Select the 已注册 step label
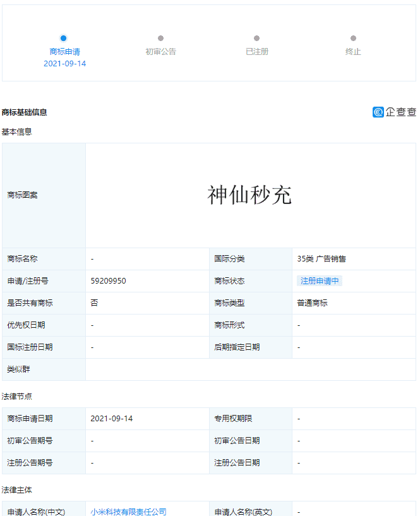Screen dimensions: 420x516 (x=257, y=52)
